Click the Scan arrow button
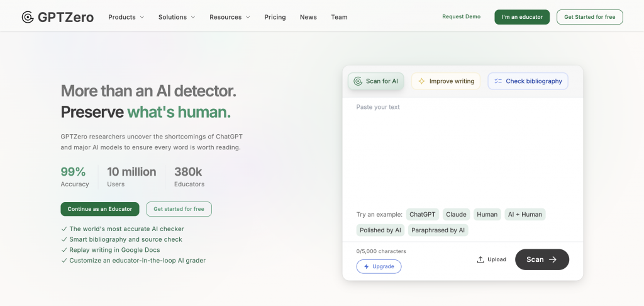Screen dimensions: 644x306 pos(542,259)
